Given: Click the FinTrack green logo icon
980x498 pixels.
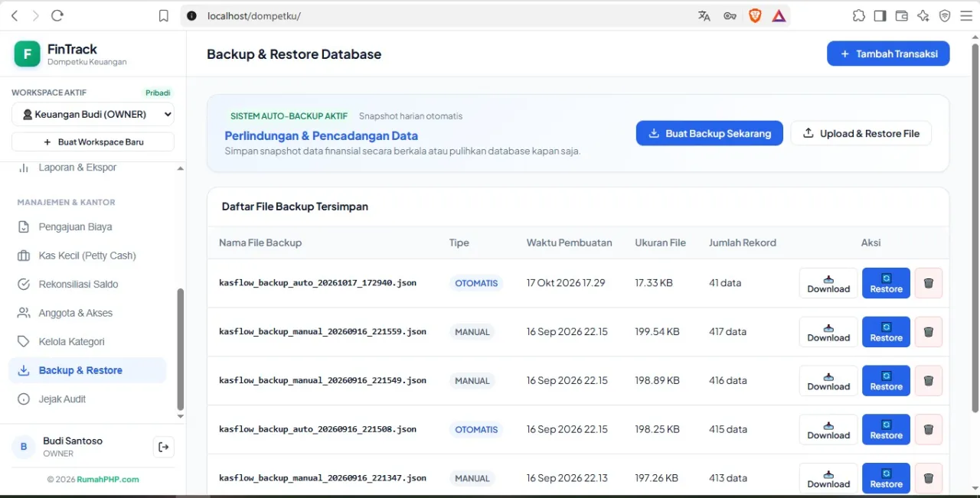Looking at the screenshot, I should (x=27, y=54).
